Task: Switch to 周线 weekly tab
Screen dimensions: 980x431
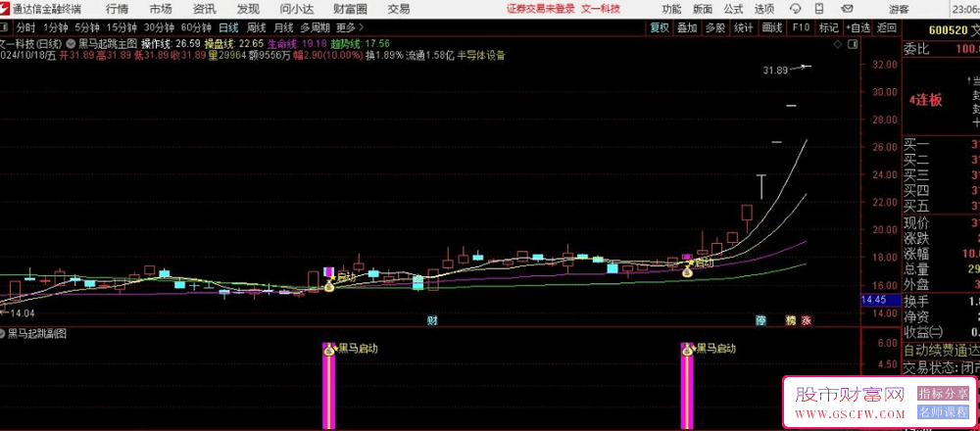Action: coord(256,27)
